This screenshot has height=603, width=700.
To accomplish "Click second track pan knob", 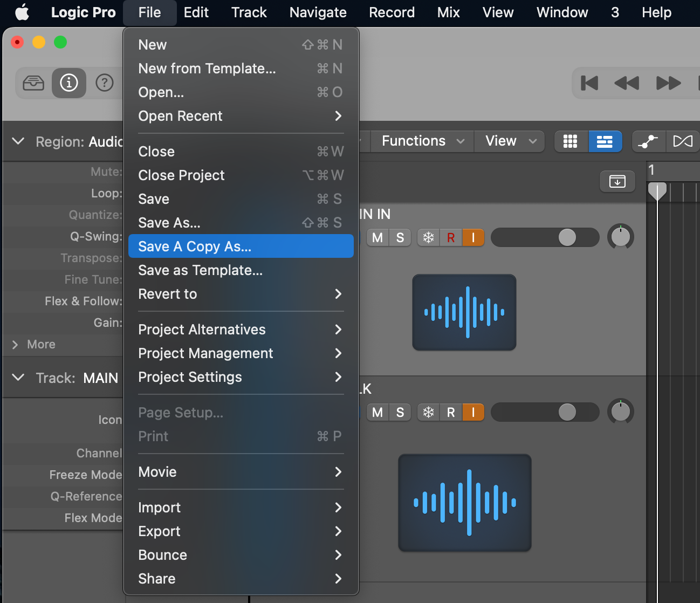I will (621, 412).
